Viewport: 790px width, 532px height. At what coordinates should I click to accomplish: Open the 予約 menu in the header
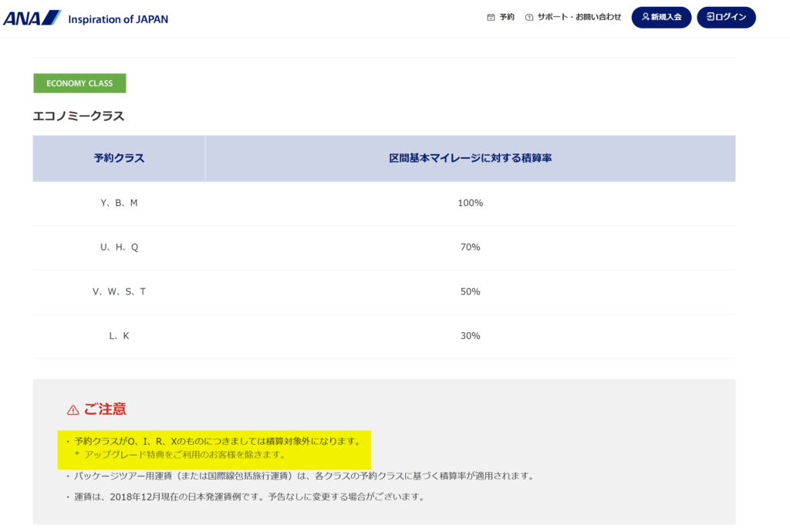click(507, 17)
